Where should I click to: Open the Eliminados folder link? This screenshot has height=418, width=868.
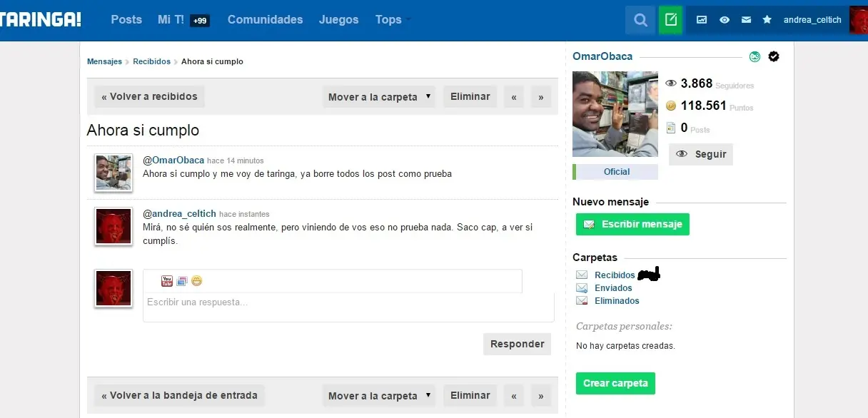(x=617, y=300)
